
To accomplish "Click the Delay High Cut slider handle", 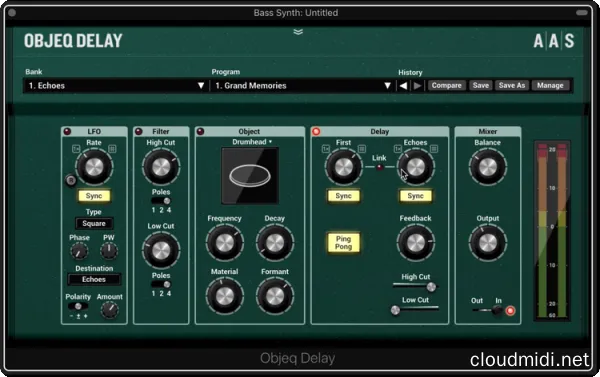I will (431, 287).
